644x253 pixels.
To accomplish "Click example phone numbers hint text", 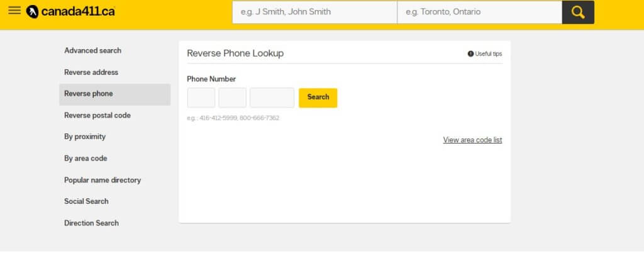I will tap(233, 118).
